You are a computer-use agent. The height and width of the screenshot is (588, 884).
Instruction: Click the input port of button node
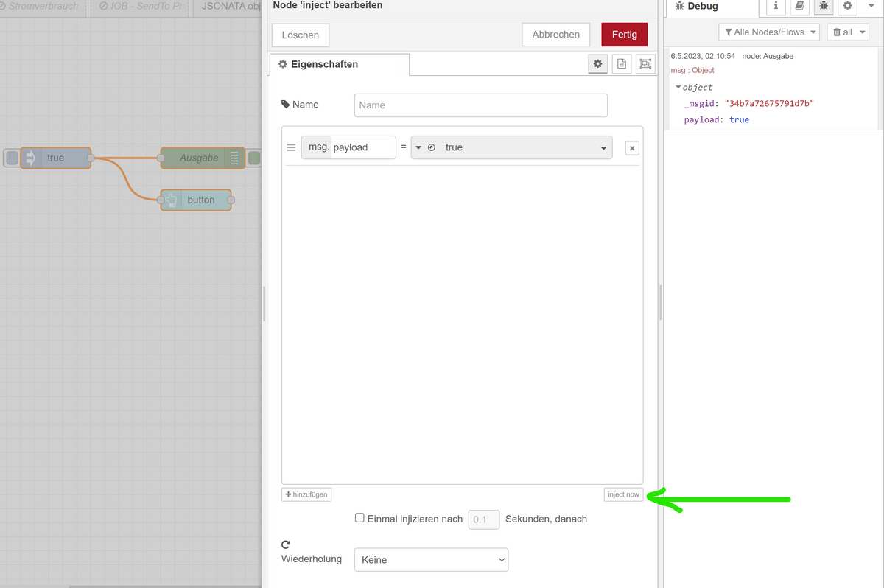pyautogui.click(x=161, y=200)
